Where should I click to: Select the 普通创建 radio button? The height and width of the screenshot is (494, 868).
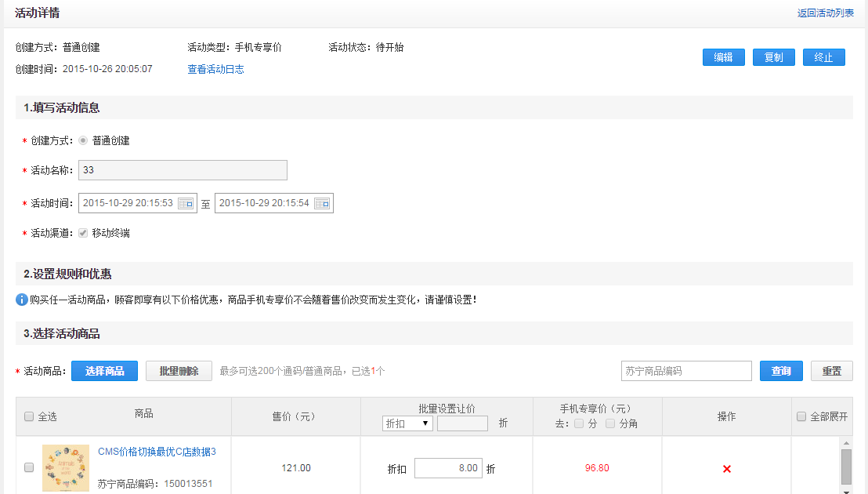(83, 140)
